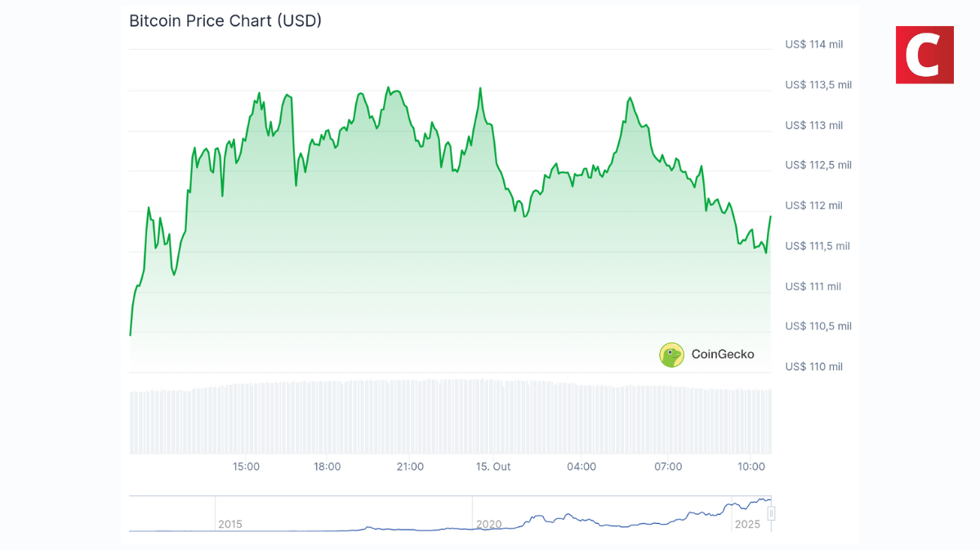This screenshot has width=980, height=550.
Task: Click the US$ 114 mil price label
Action: [x=813, y=44]
